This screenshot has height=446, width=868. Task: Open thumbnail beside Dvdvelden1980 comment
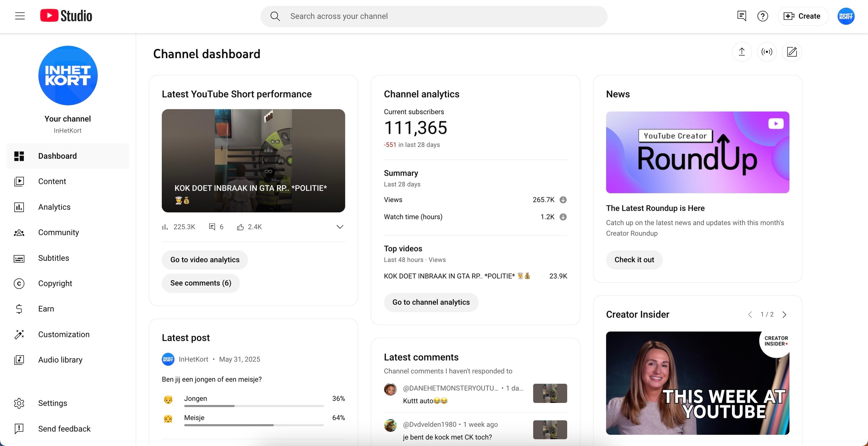pyautogui.click(x=550, y=429)
